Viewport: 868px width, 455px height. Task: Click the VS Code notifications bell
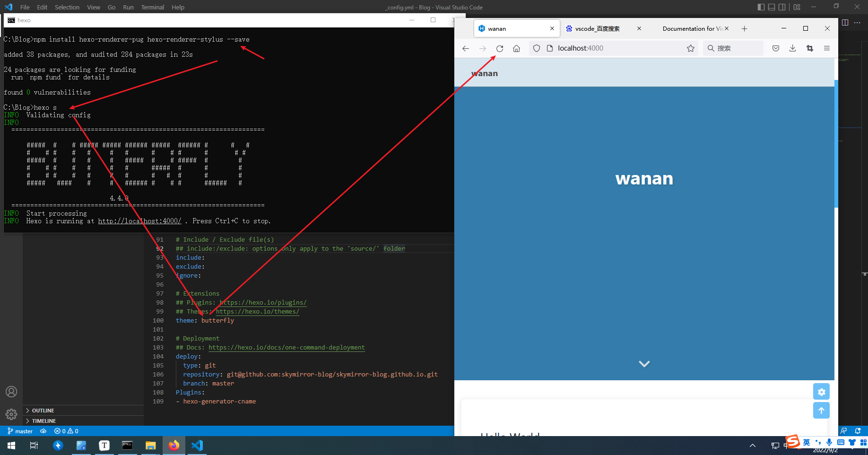858,431
